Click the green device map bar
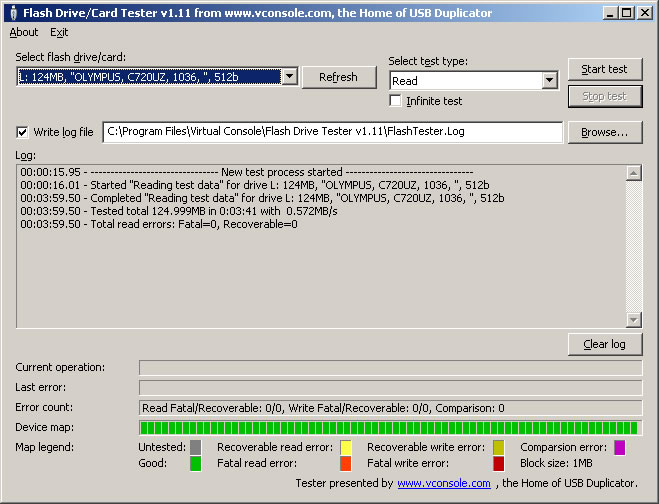 click(x=390, y=428)
